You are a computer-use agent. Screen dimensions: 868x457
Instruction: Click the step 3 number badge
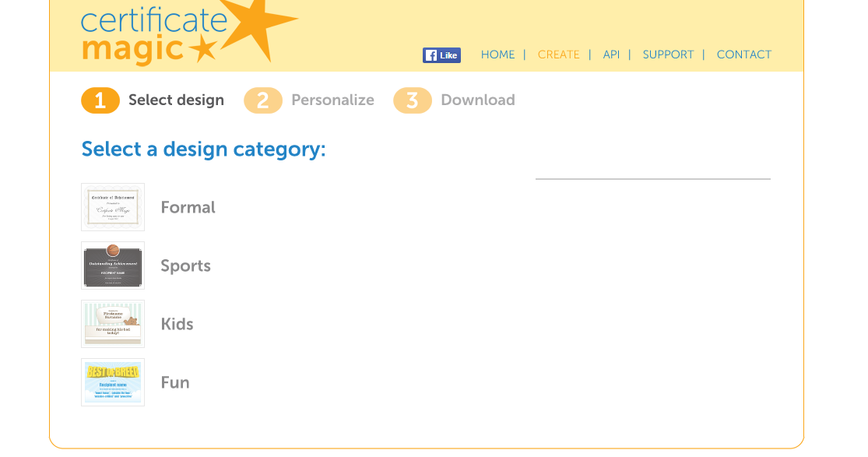413,100
